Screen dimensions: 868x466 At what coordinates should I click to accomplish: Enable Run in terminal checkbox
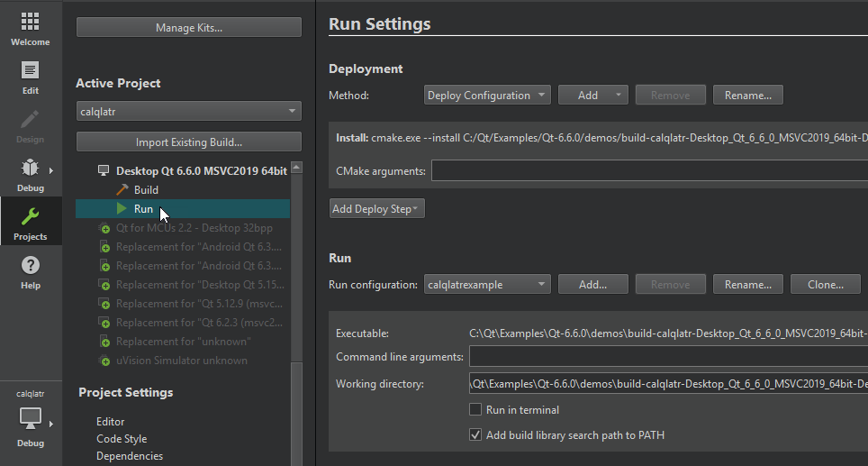475,410
